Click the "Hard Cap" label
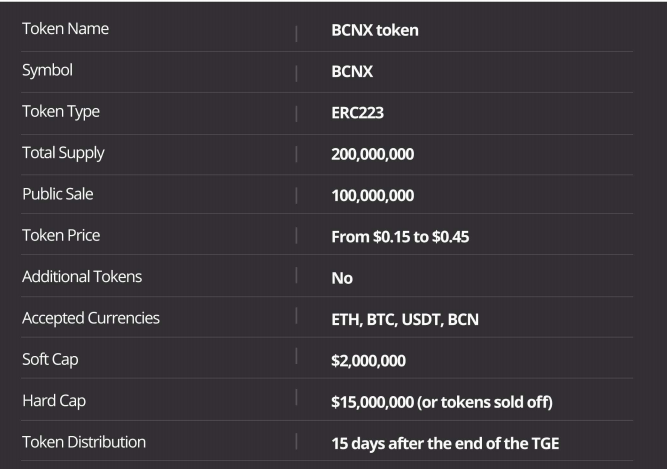Screen dimensions: 667x469 tap(53, 400)
